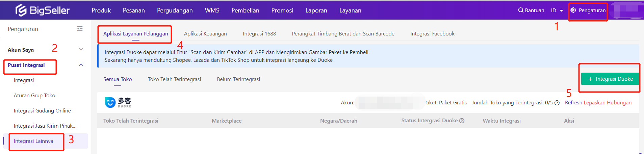Screen dimensions: 644x154
Task: Click the BigSeller logo
Action: 43,10
